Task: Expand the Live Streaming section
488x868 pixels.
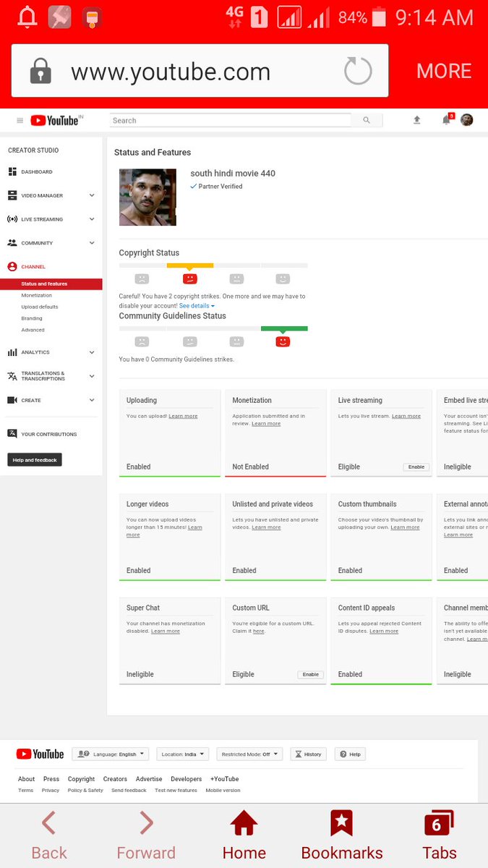Action: tap(92, 219)
